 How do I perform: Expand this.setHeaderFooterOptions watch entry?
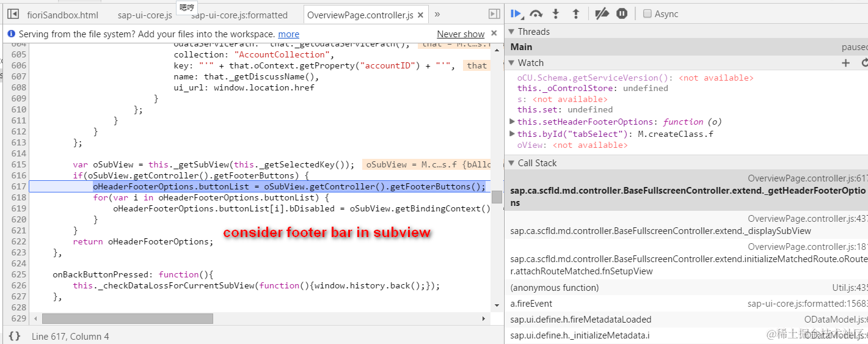click(512, 122)
